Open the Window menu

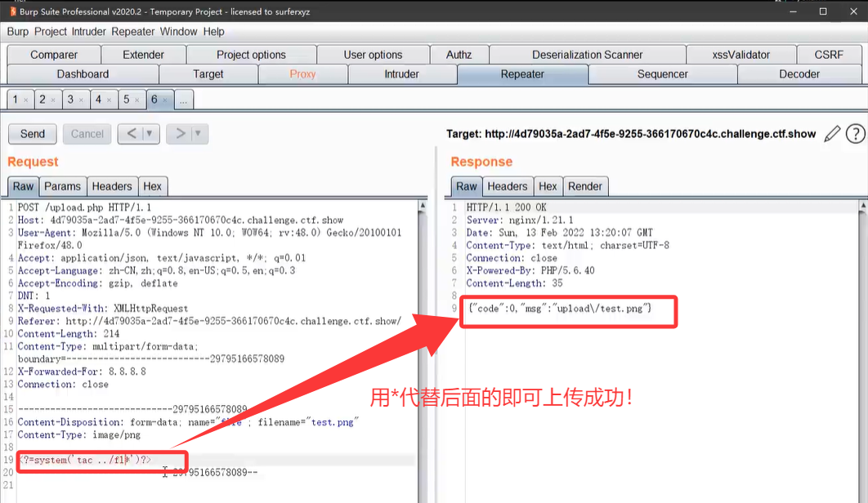178,32
